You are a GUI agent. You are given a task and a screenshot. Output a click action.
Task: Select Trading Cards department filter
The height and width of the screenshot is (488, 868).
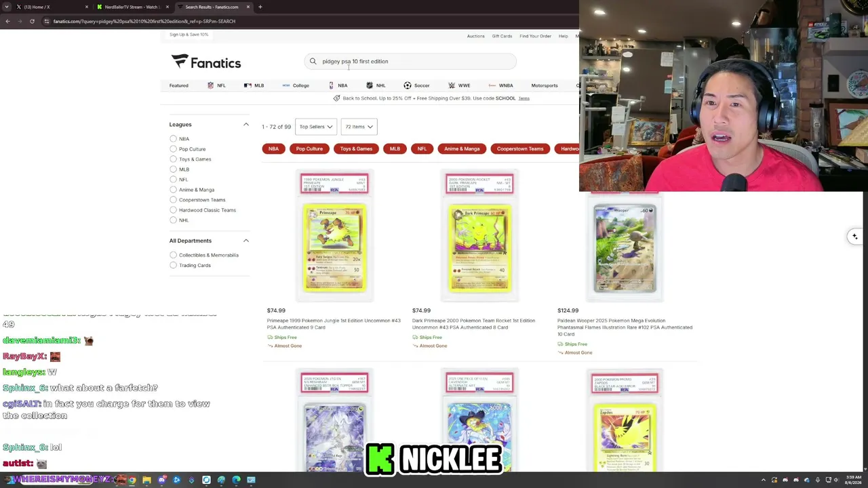tap(173, 265)
